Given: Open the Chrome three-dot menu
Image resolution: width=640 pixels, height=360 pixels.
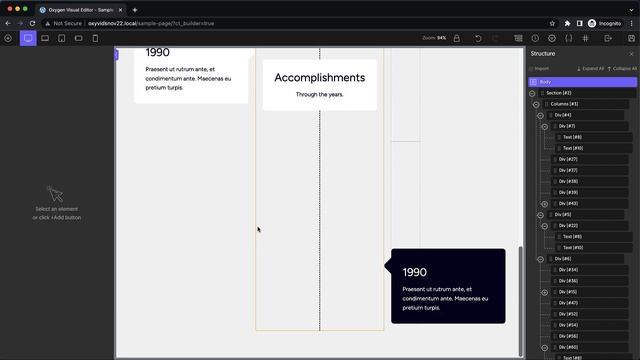Looking at the screenshot, I should [x=631, y=23].
